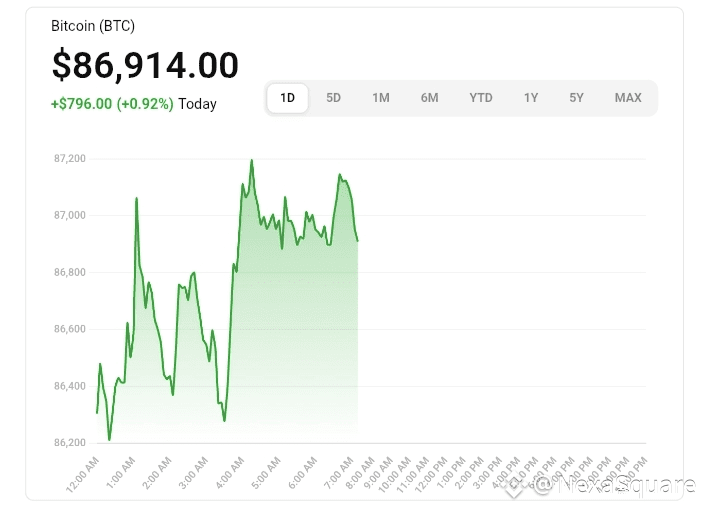Image resolution: width=704 pixels, height=510 pixels.
Task: Open the 6M time range
Action: coord(429,98)
